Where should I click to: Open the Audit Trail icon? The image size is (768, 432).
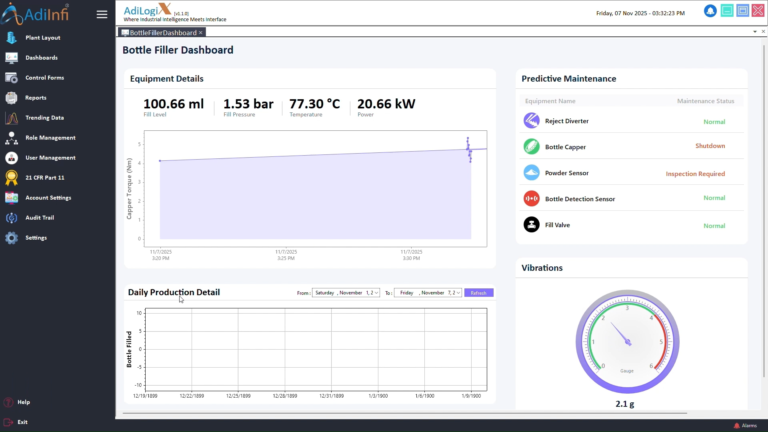12,218
